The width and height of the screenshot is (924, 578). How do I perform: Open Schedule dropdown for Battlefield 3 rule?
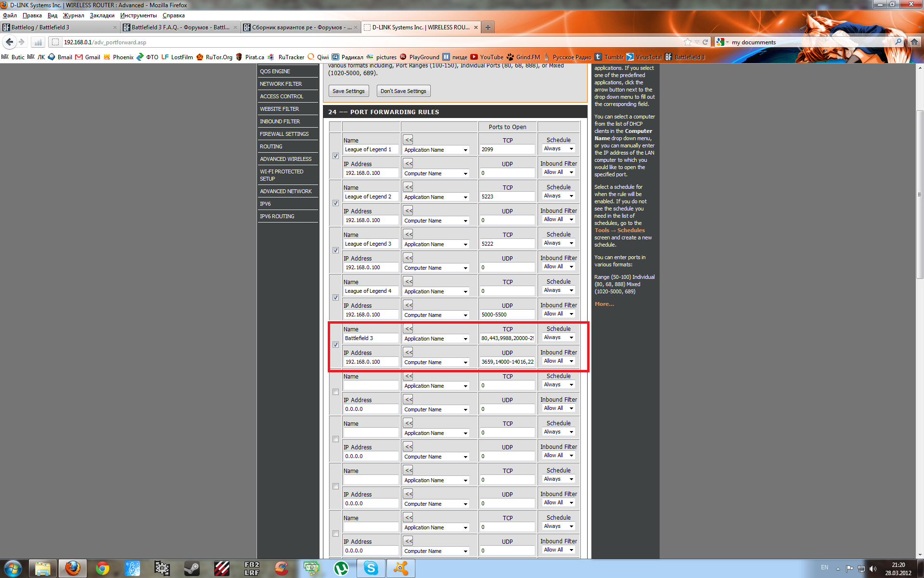point(559,337)
